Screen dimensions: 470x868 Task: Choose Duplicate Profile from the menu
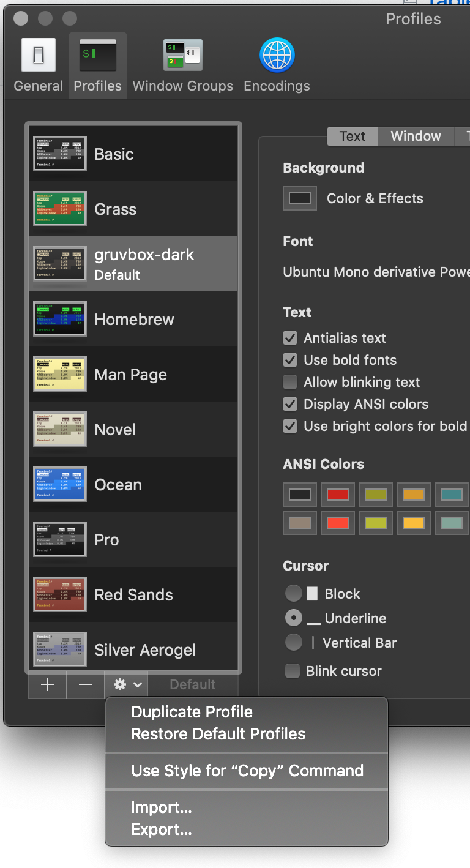click(192, 712)
